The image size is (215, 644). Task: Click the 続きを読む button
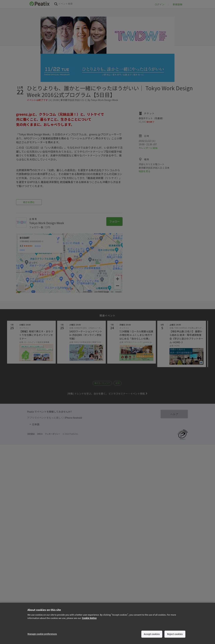click(29, 202)
